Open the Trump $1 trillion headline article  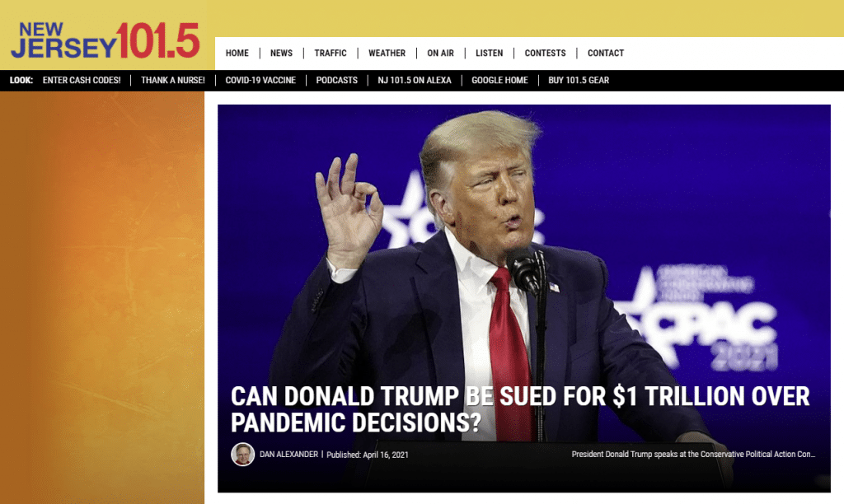[520, 409]
